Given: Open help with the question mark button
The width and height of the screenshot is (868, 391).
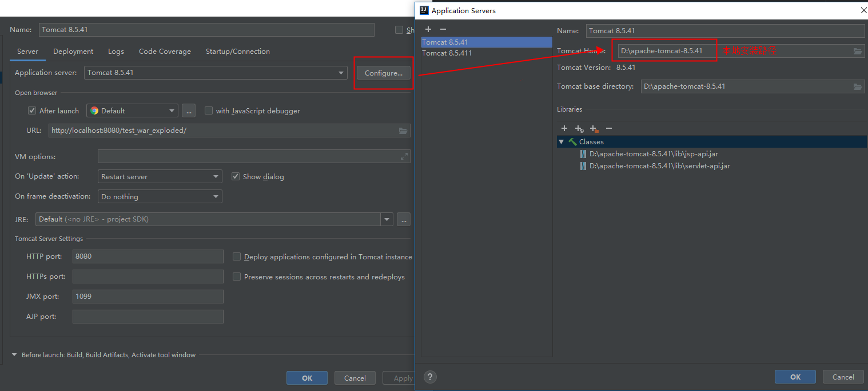Looking at the screenshot, I should tap(431, 377).
